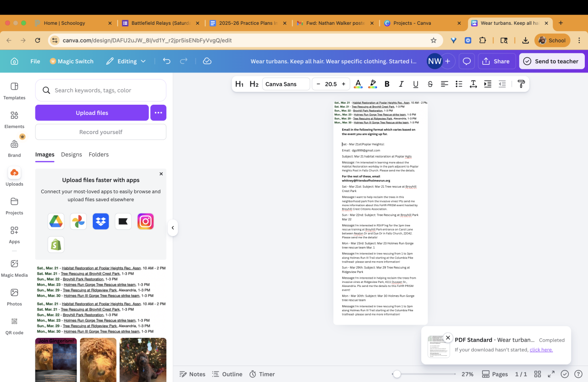The image size is (588, 382).
Task: Click Share button
Action: pyautogui.click(x=496, y=61)
